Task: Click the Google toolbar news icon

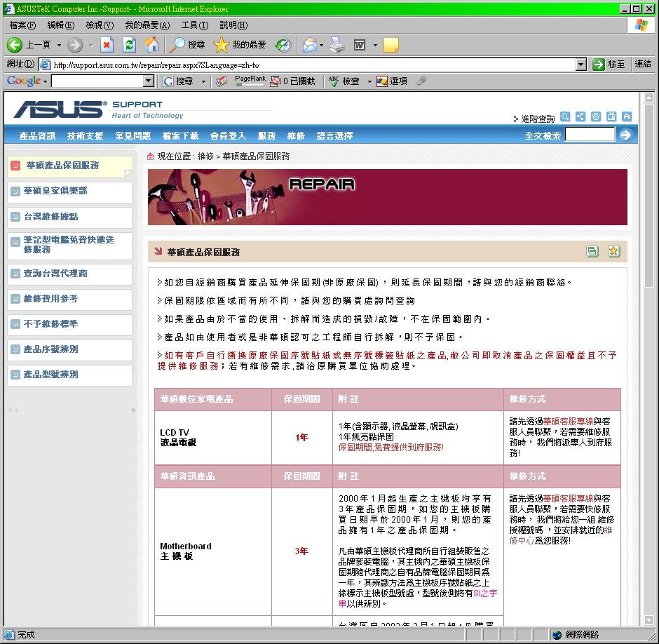Action: 222,81
